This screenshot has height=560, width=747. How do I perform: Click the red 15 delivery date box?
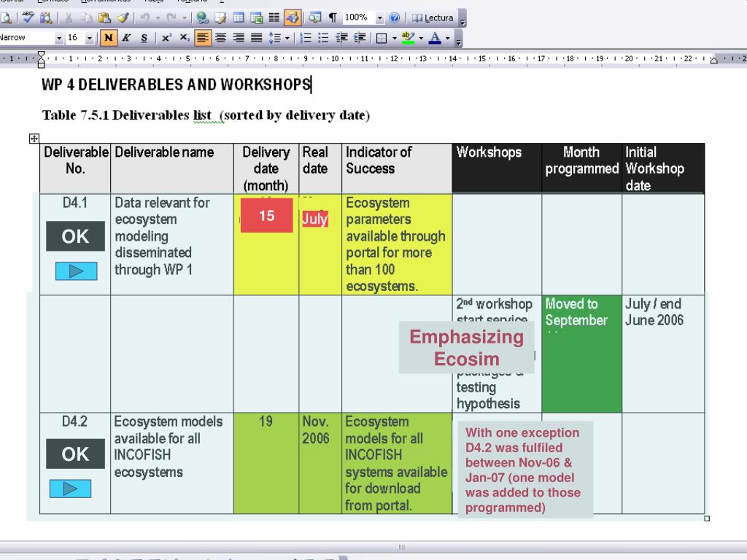click(x=267, y=215)
